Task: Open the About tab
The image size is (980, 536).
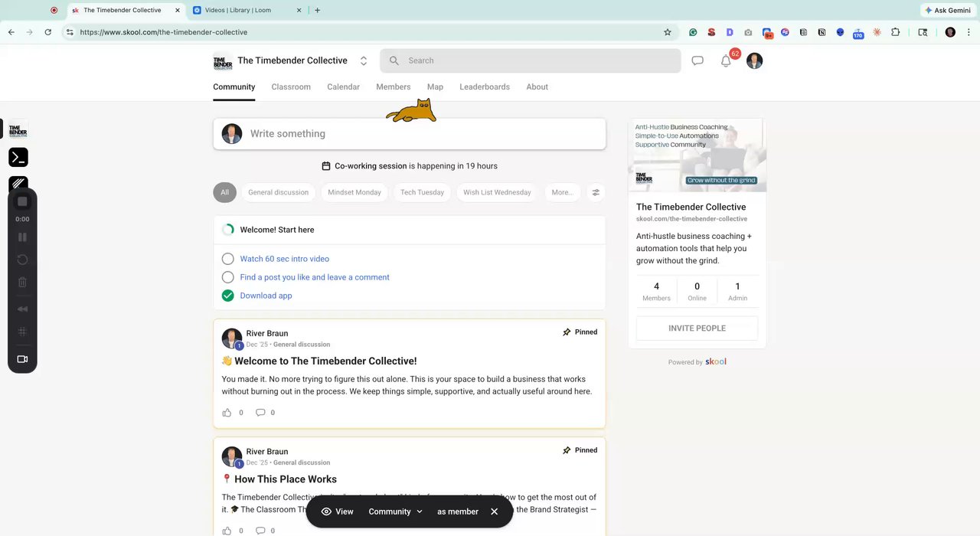Action: [x=537, y=87]
